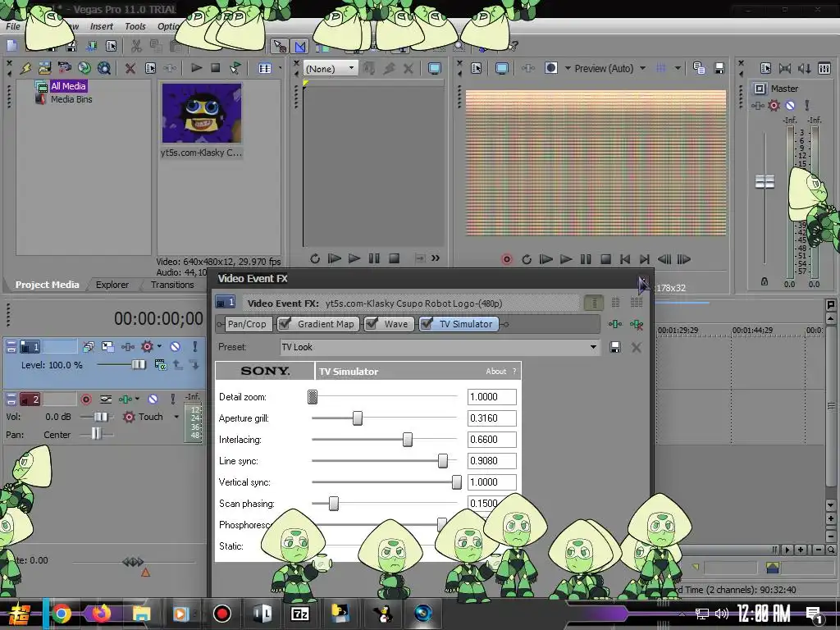Open the preview overlays grid dropdown arrow
Image resolution: width=840 pixels, height=630 pixels.
(x=678, y=69)
